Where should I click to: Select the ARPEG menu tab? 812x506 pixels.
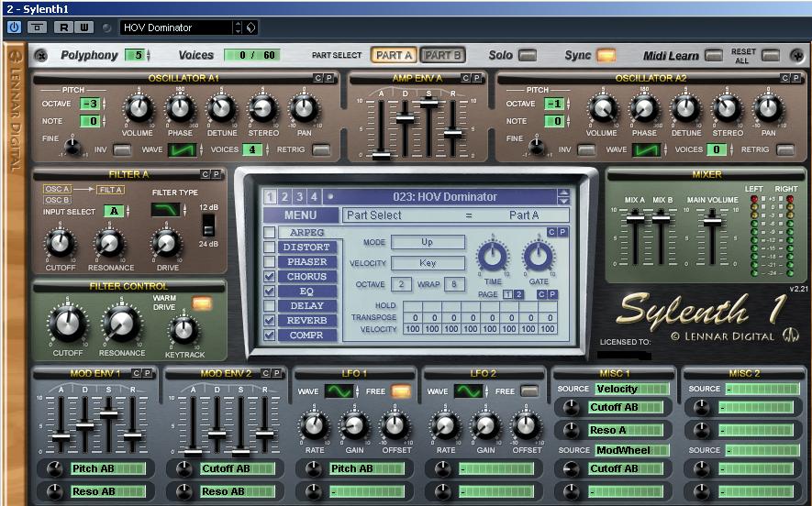(307, 232)
